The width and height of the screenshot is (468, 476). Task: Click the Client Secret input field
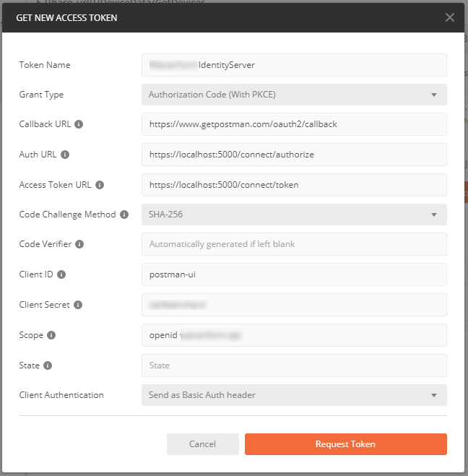(x=294, y=305)
